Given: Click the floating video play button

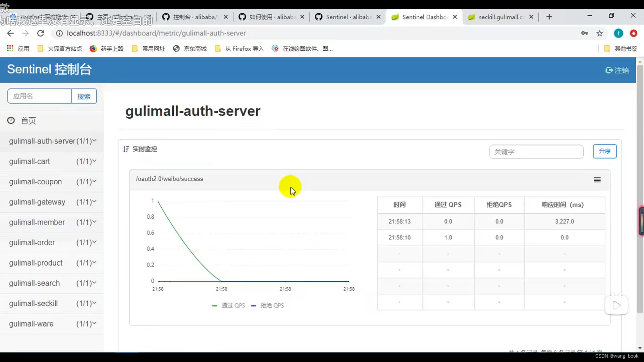Looking at the screenshot, I should click(x=616, y=305).
